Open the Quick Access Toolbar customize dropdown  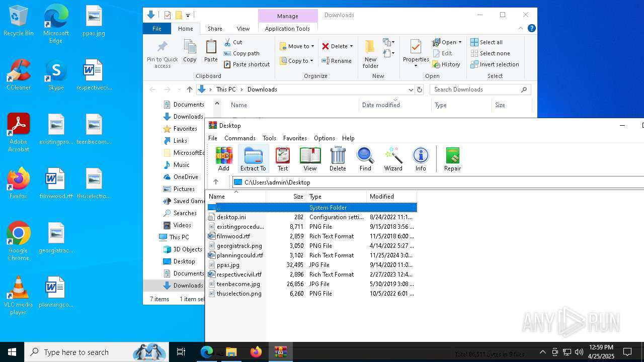tap(188, 15)
